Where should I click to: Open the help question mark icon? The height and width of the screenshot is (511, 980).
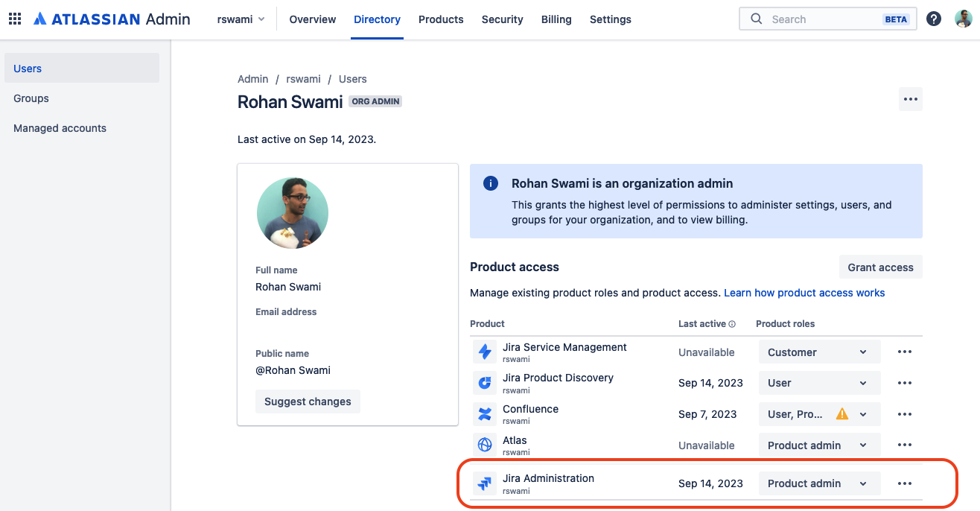coord(934,19)
